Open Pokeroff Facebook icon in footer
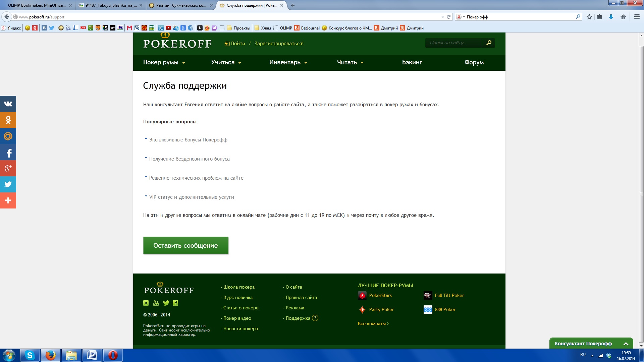The image size is (644, 362). pyautogui.click(x=175, y=303)
